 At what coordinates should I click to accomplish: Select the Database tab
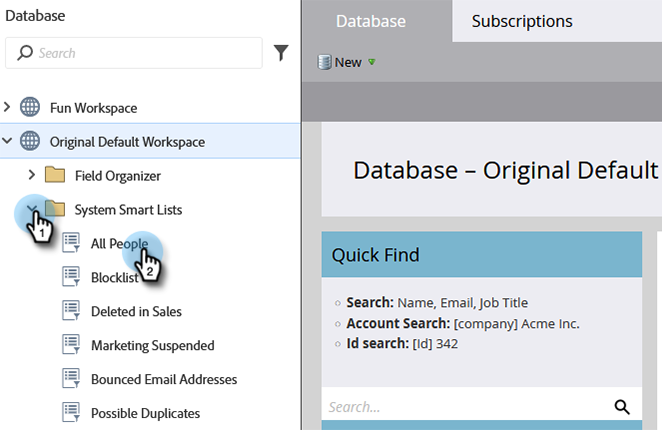[371, 21]
